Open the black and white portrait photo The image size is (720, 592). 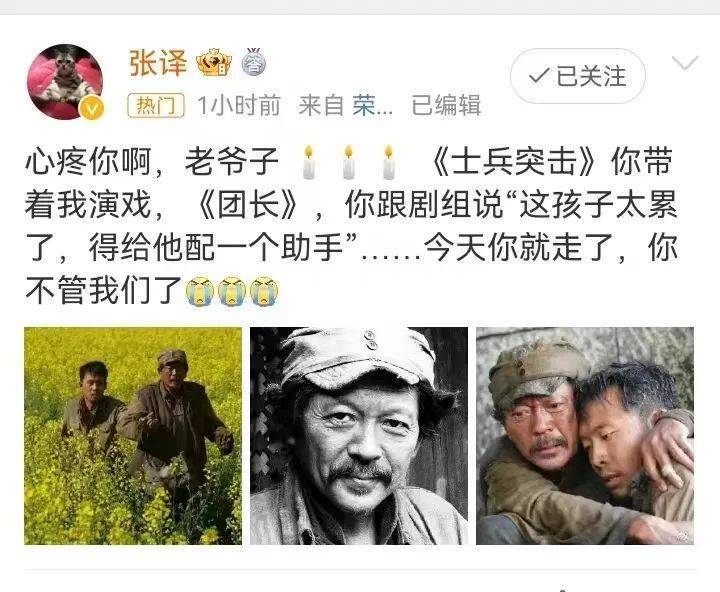pos(359,436)
